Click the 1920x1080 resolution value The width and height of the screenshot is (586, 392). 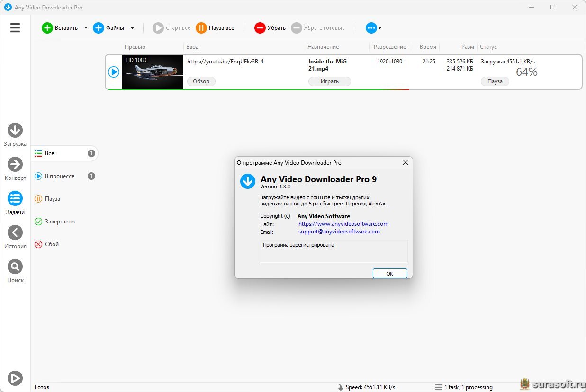point(389,62)
